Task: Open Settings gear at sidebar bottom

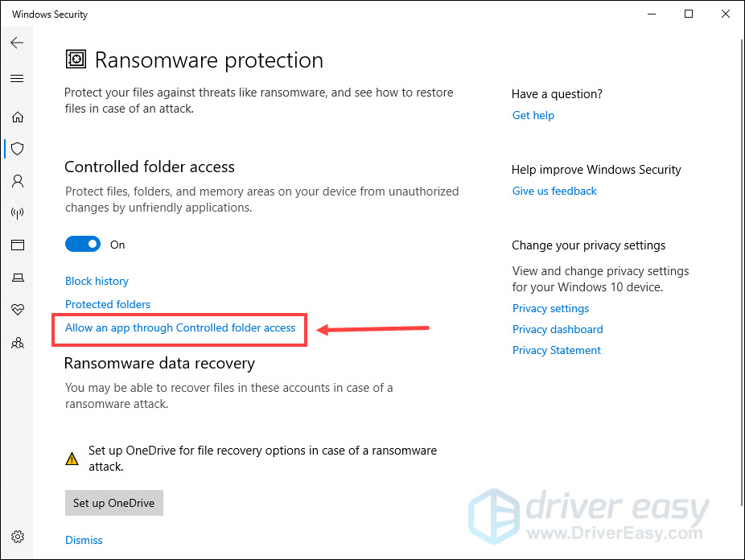Action: [x=18, y=537]
